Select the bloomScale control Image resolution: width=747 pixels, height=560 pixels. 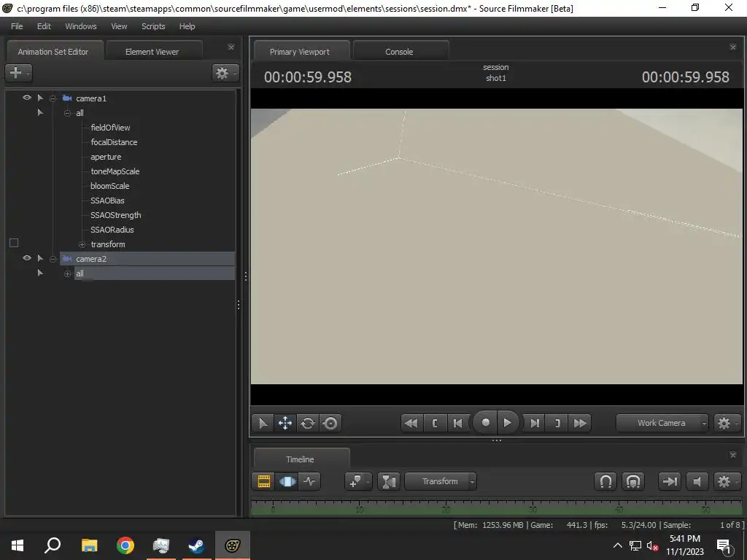pos(109,186)
